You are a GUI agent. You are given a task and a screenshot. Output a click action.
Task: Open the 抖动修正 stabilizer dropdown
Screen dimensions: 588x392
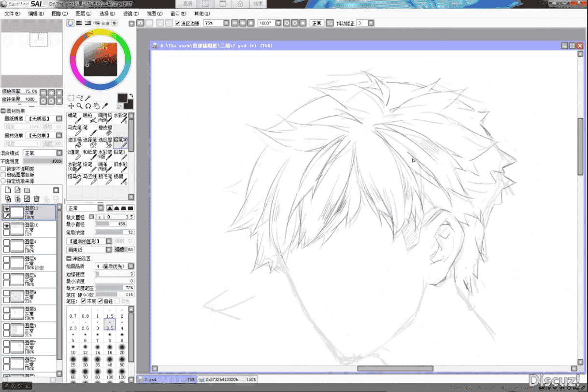click(x=371, y=23)
